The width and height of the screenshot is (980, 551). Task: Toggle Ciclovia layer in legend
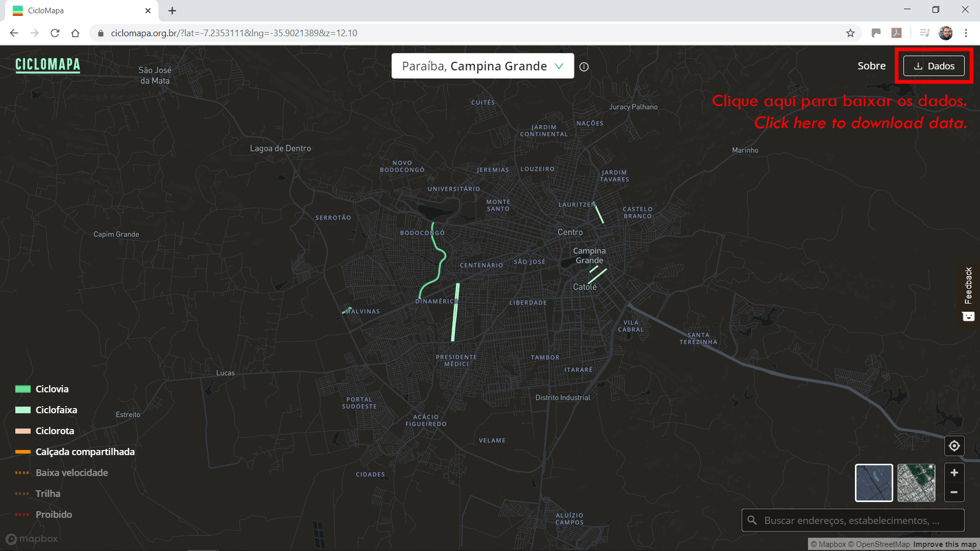(52, 389)
